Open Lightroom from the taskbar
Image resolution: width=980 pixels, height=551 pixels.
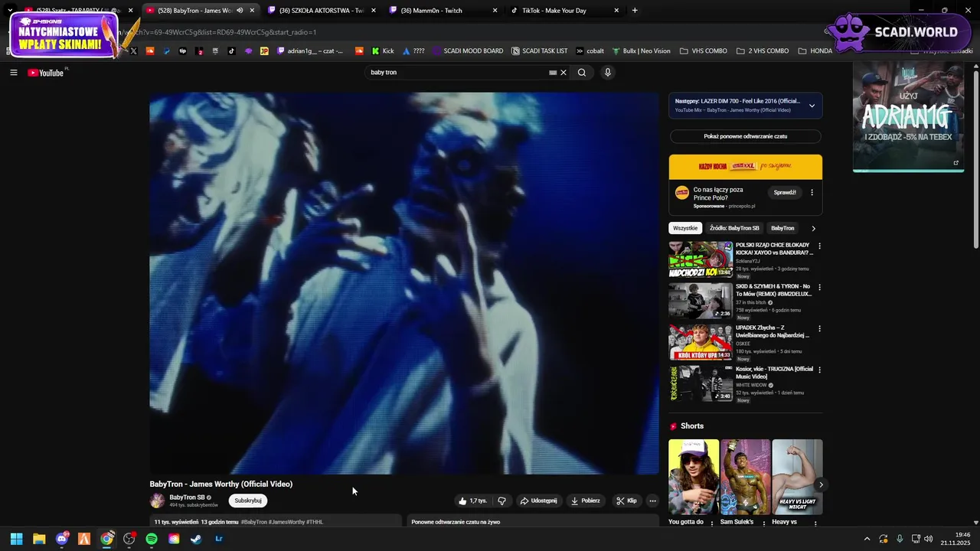coord(219,539)
